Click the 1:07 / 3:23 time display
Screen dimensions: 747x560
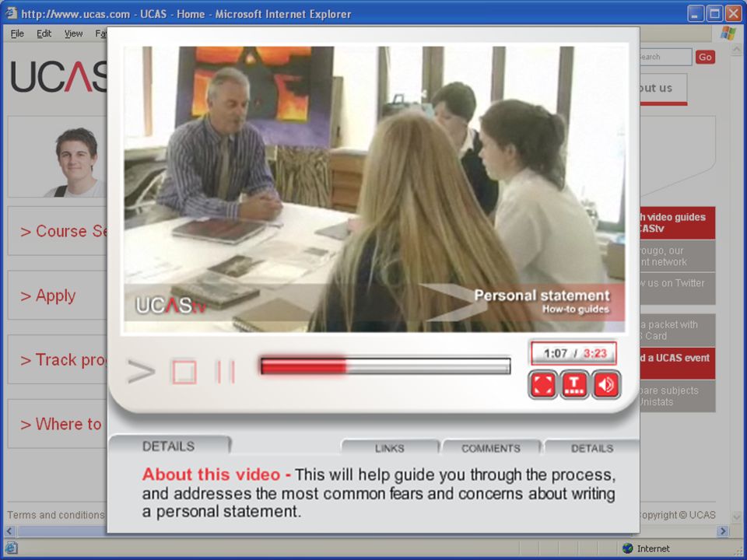coord(574,354)
